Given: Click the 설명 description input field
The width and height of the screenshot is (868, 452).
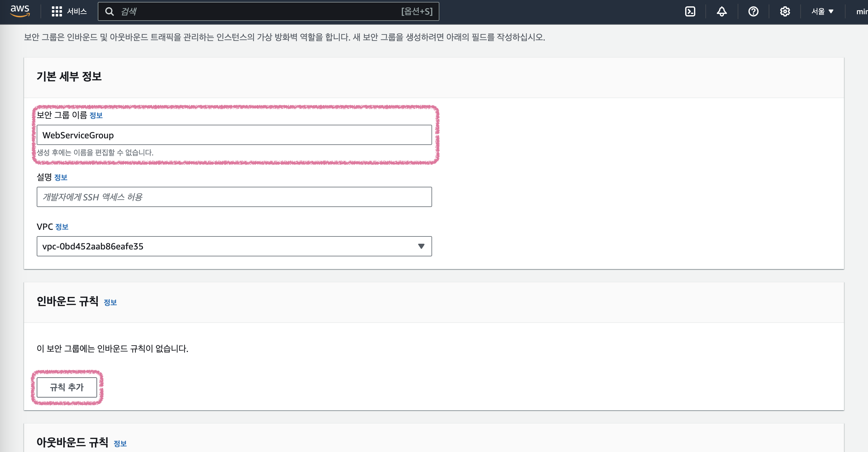Looking at the screenshot, I should 234,197.
